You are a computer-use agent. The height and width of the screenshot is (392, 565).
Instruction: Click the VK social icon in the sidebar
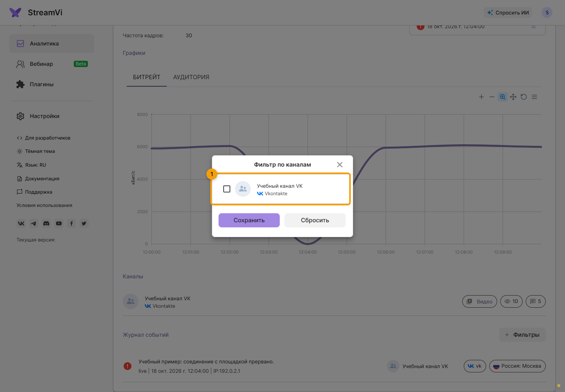(x=21, y=223)
